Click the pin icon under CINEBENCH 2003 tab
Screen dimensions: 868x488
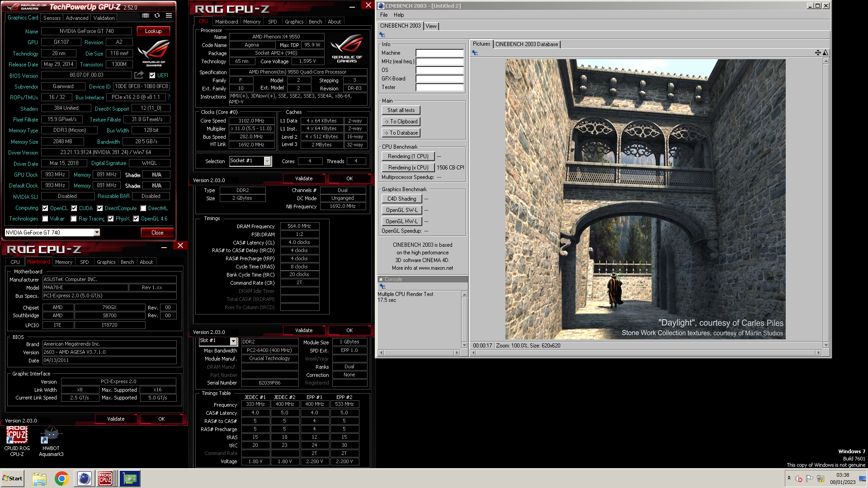click(x=382, y=35)
